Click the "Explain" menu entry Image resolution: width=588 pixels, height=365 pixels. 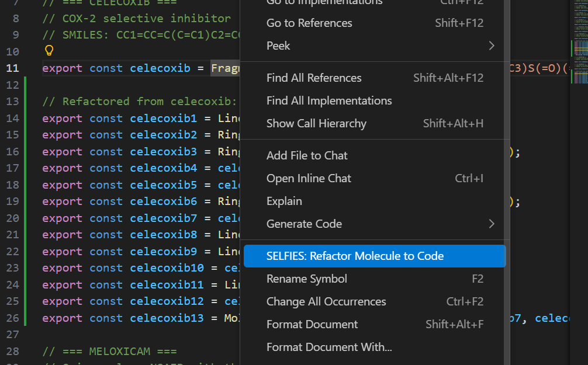(x=284, y=201)
